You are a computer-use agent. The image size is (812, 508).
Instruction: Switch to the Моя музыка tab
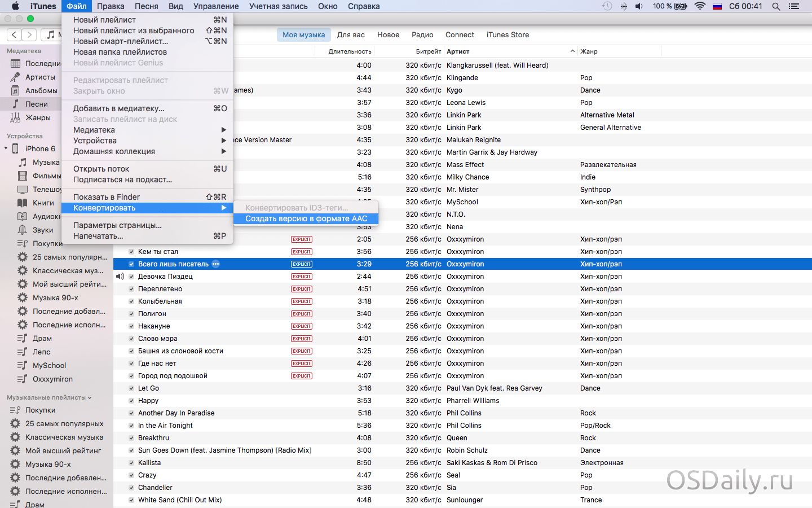coord(303,34)
